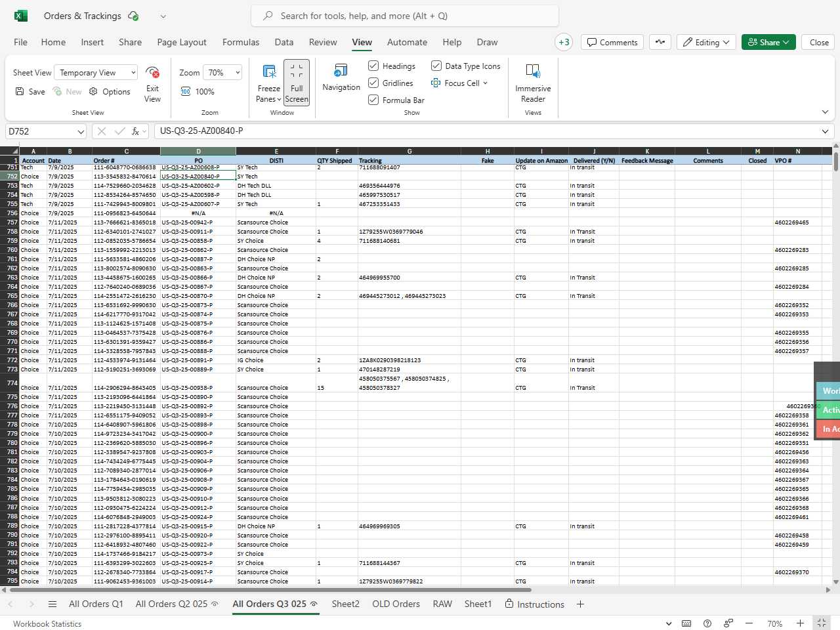
Task: Switch to the OLD Orders sheet
Action: point(396,604)
